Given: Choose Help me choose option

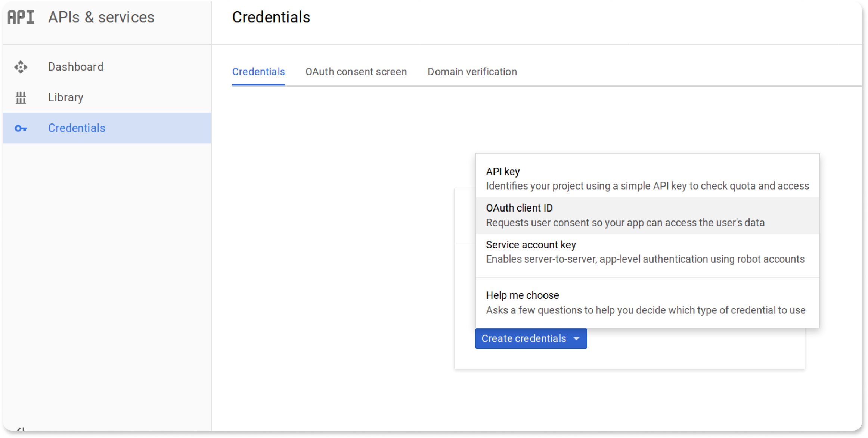Looking at the screenshot, I should [x=647, y=303].
